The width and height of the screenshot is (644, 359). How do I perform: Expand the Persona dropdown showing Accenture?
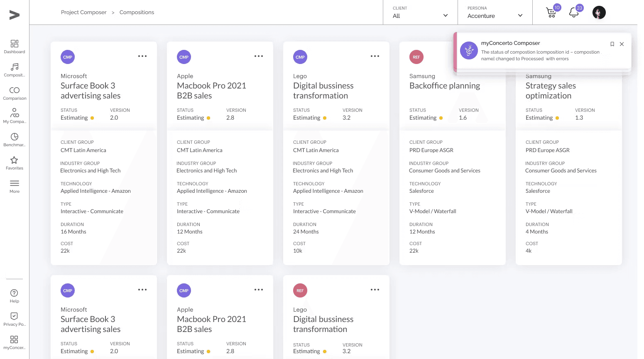coord(495,12)
